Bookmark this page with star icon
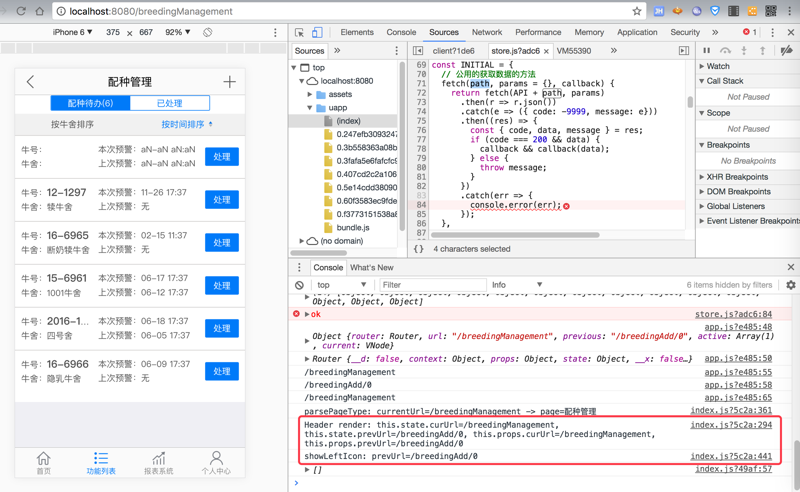800x492 pixels. (x=636, y=11)
